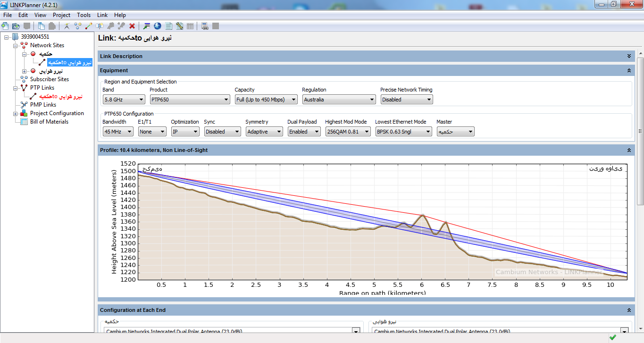
Task: Open the Tools menu
Action: 84,15
